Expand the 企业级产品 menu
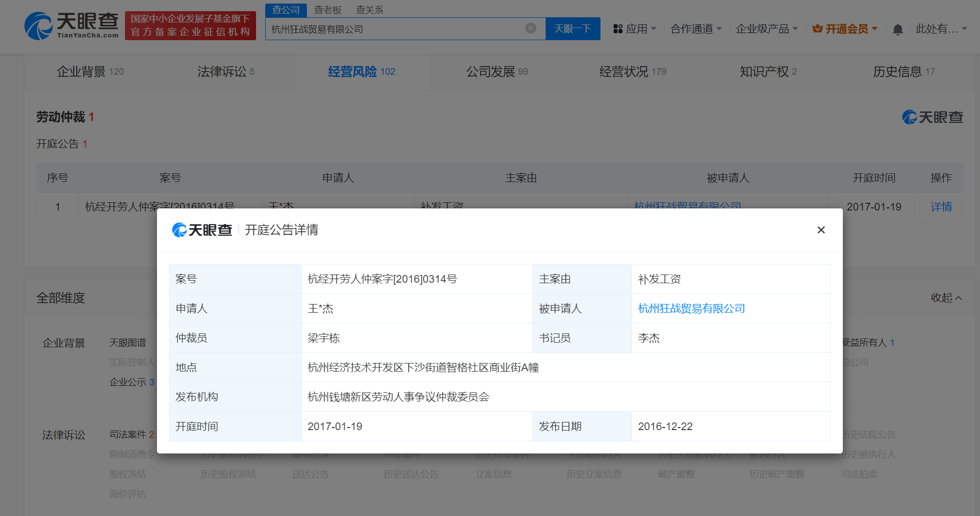The width and height of the screenshot is (980, 516). [767, 29]
